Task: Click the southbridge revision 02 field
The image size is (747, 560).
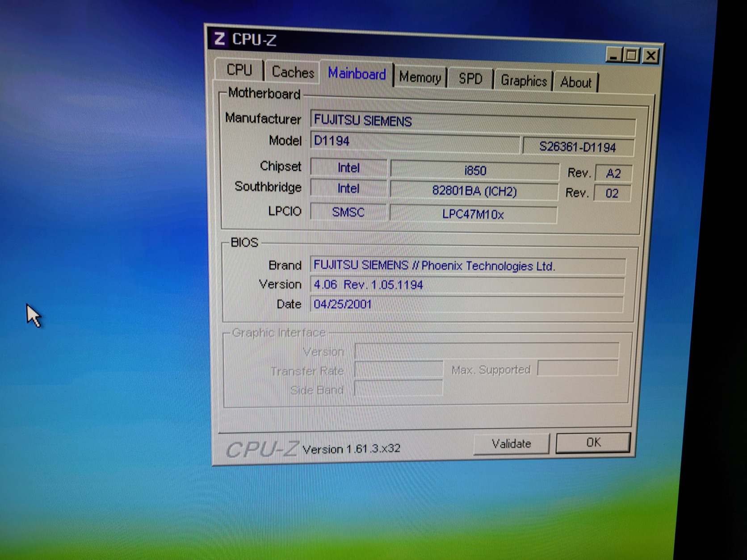Action: 612,193
